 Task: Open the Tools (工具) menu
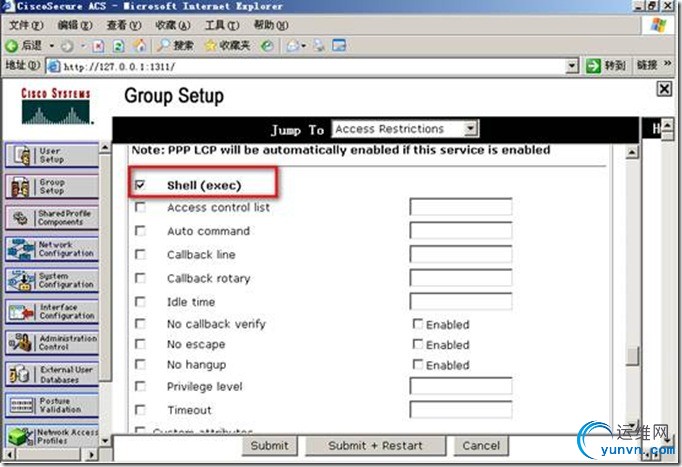pyautogui.click(x=222, y=25)
